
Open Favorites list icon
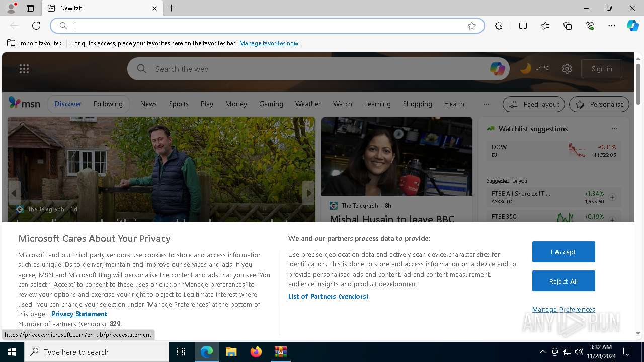[x=545, y=26]
